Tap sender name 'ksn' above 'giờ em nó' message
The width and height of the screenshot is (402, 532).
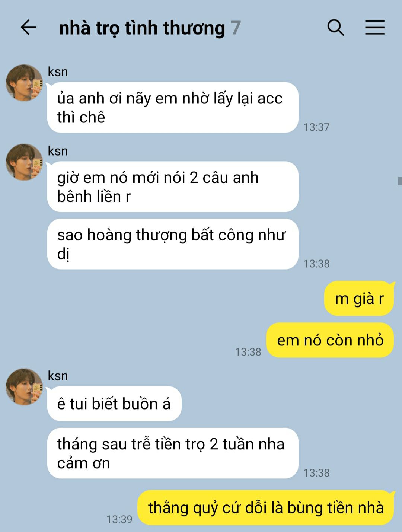(x=58, y=151)
